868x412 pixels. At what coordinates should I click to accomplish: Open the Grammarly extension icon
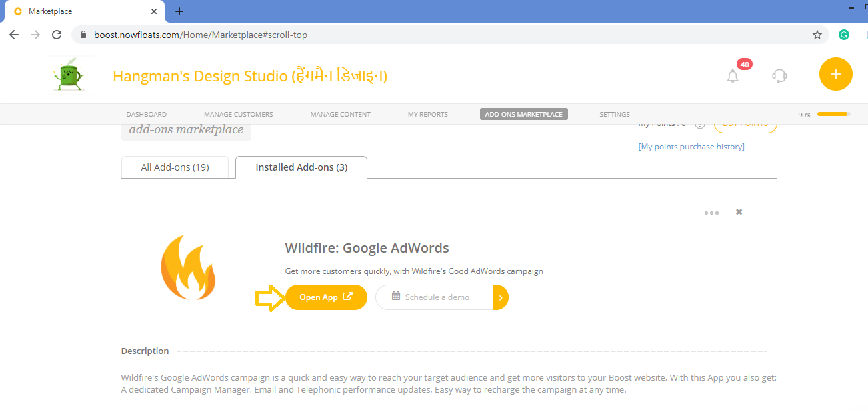844,35
